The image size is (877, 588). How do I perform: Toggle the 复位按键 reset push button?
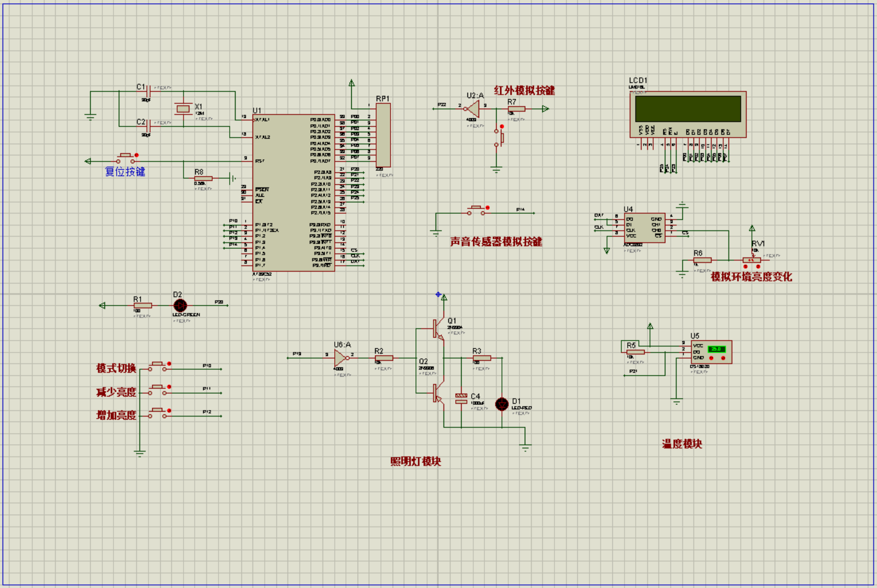point(126,158)
